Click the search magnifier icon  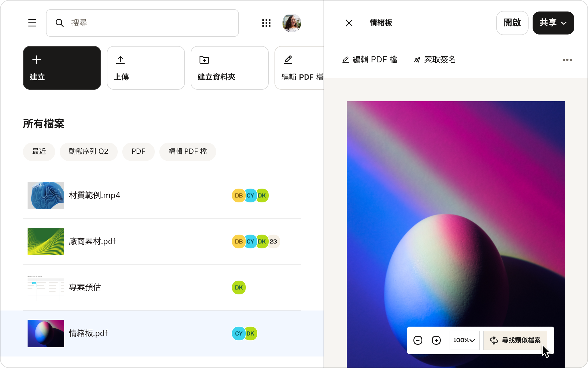[x=59, y=23]
